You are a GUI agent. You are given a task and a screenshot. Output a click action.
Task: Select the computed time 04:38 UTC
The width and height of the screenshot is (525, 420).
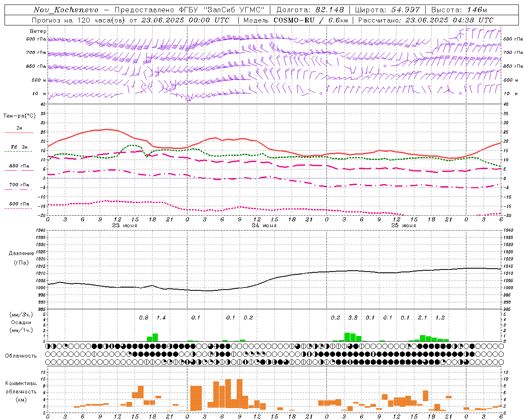click(x=472, y=20)
